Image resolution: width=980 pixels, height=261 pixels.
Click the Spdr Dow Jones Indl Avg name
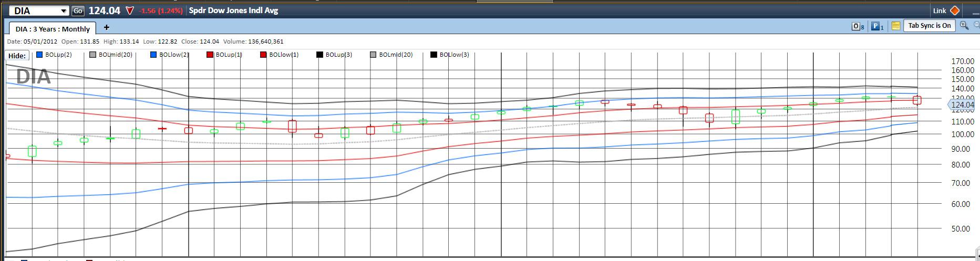233,11
